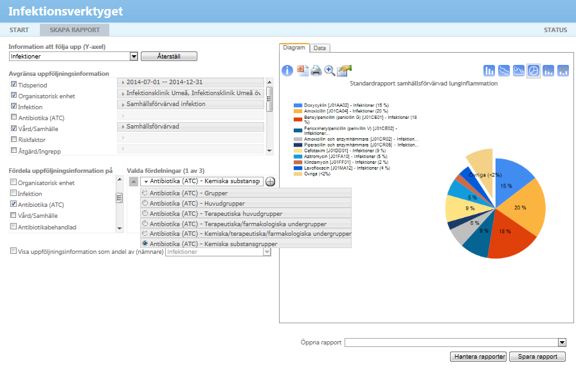Toggle the Infektion filter checkbox
Viewport: 576px width, 392px height.
click(x=14, y=107)
